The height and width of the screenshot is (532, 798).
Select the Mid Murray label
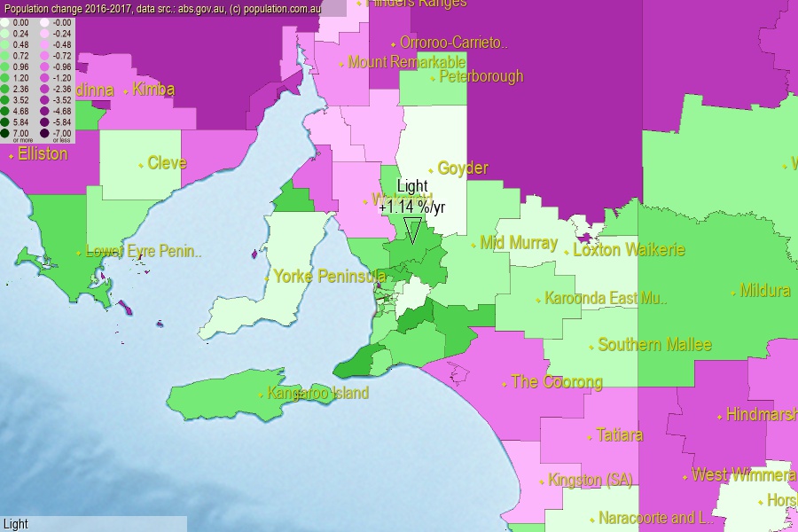coord(519,243)
